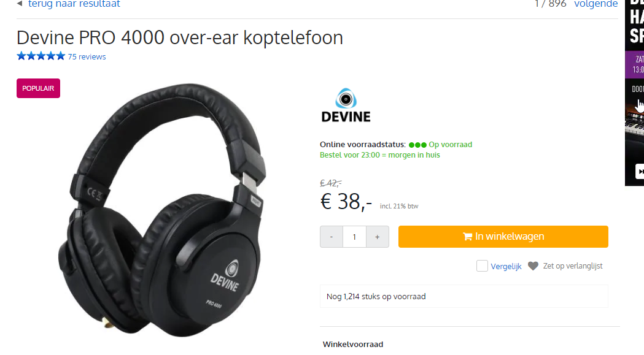Click Zet op verlanglijst text
The width and height of the screenshot is (644, 355).
pos(573,266)
